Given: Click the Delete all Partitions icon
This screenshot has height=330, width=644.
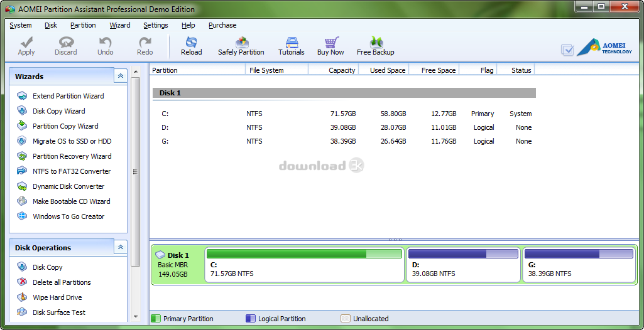Looking at the screenshot, I should (x=22, y=282).
